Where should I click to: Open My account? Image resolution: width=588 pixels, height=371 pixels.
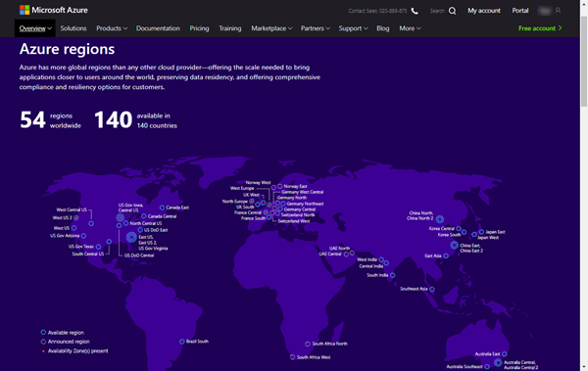coord(484,11)
